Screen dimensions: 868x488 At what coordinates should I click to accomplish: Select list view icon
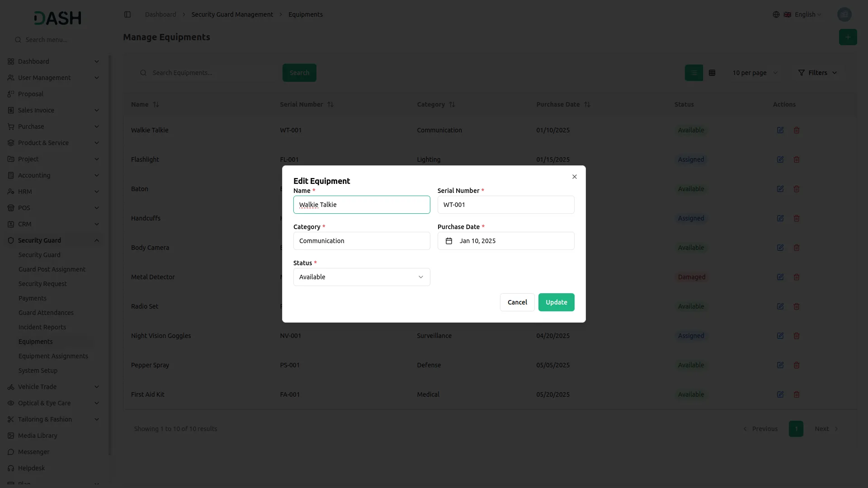(693, 73)
